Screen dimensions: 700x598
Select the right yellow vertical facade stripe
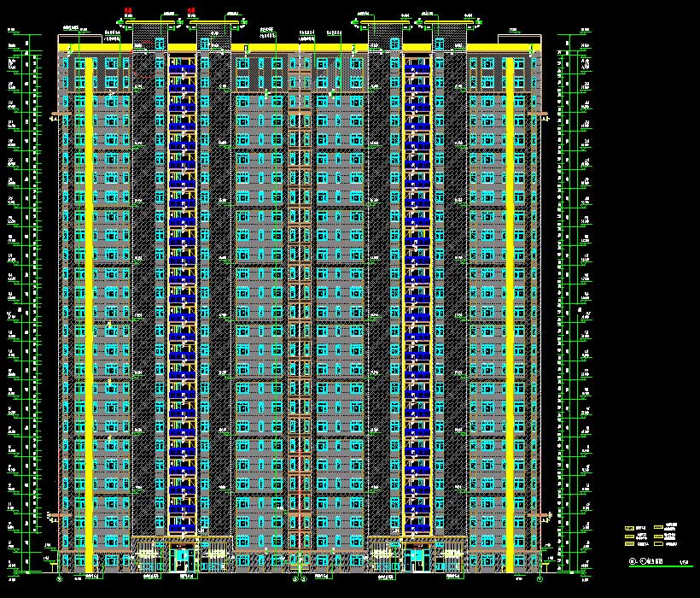click(x=510, y=299)
